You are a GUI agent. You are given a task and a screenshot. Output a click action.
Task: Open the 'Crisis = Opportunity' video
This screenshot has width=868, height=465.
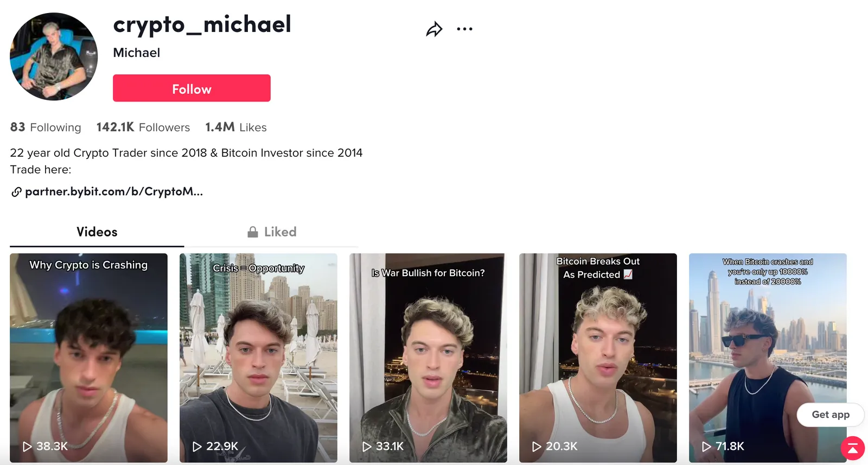[x=258, y=358]
